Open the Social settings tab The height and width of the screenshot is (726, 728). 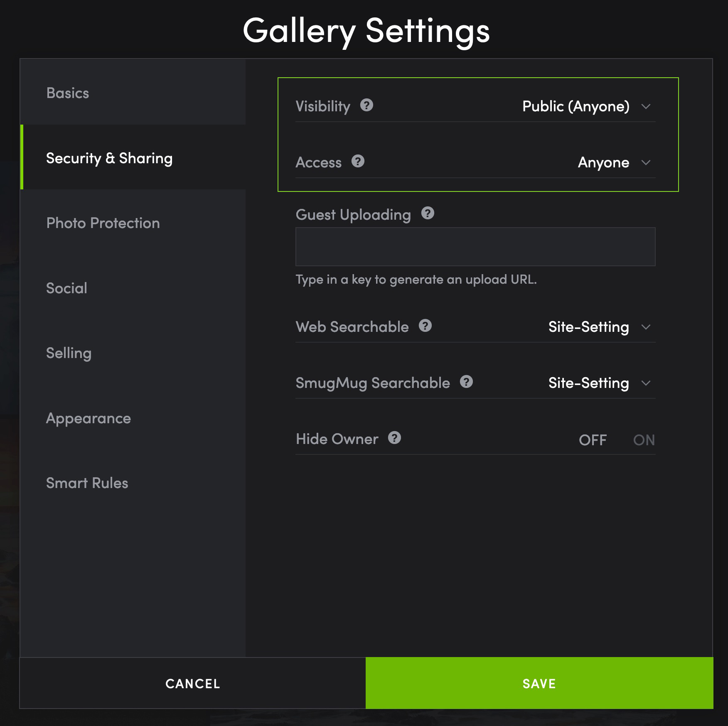(x=133, y=288)
